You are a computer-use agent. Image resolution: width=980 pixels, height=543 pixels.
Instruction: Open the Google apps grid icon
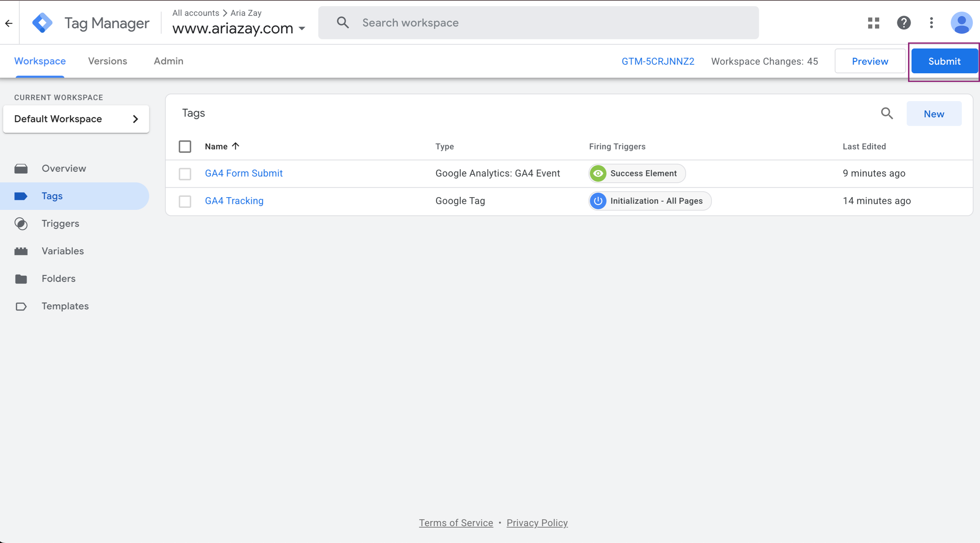[x=873, y=23]
